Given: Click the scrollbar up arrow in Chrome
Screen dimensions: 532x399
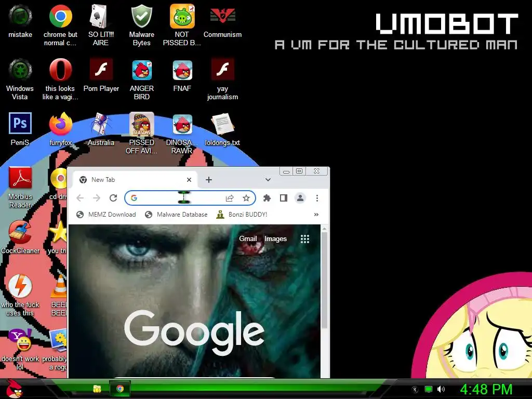Looking at the screenshot, I should (324, 229).
